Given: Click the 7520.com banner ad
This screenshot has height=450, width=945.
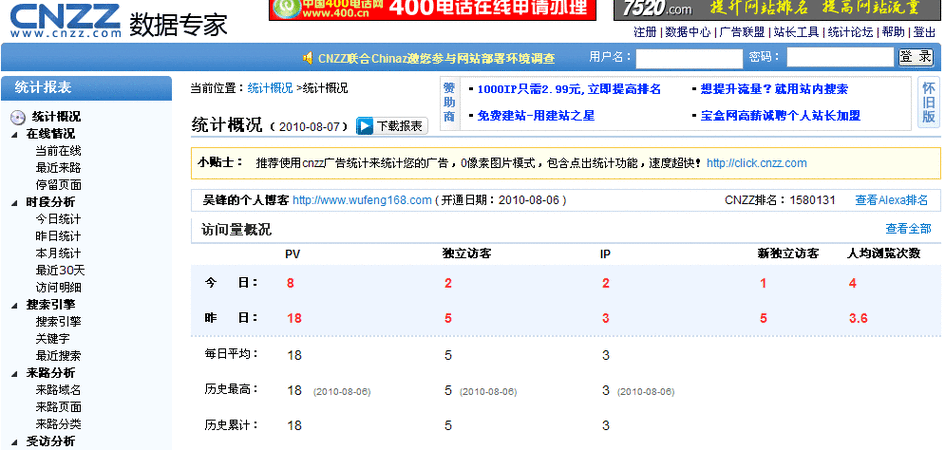Looking at the screenshot, I should [x=779, y=10].
